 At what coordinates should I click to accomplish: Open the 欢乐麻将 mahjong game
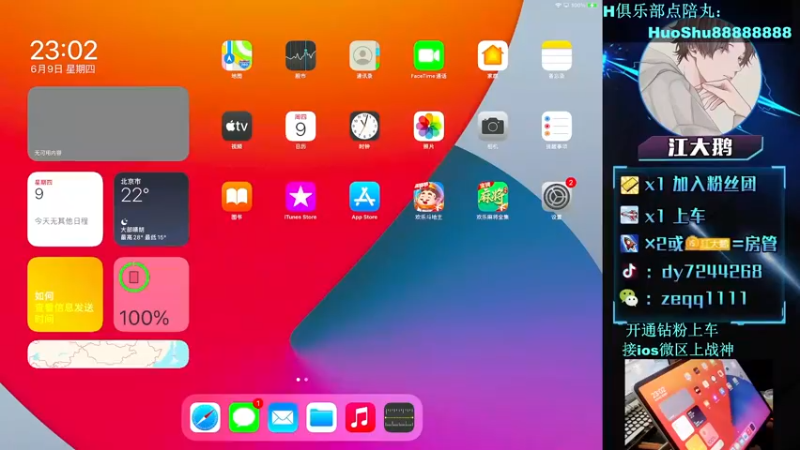(492, 196)
